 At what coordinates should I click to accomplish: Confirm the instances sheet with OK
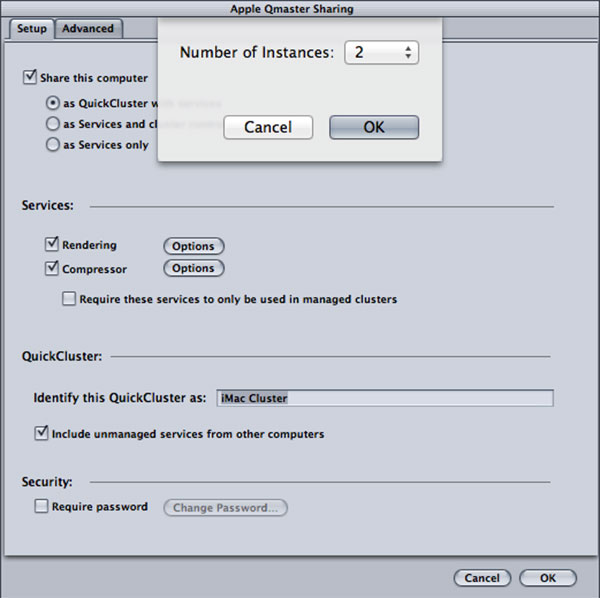(x=374, y=127)
